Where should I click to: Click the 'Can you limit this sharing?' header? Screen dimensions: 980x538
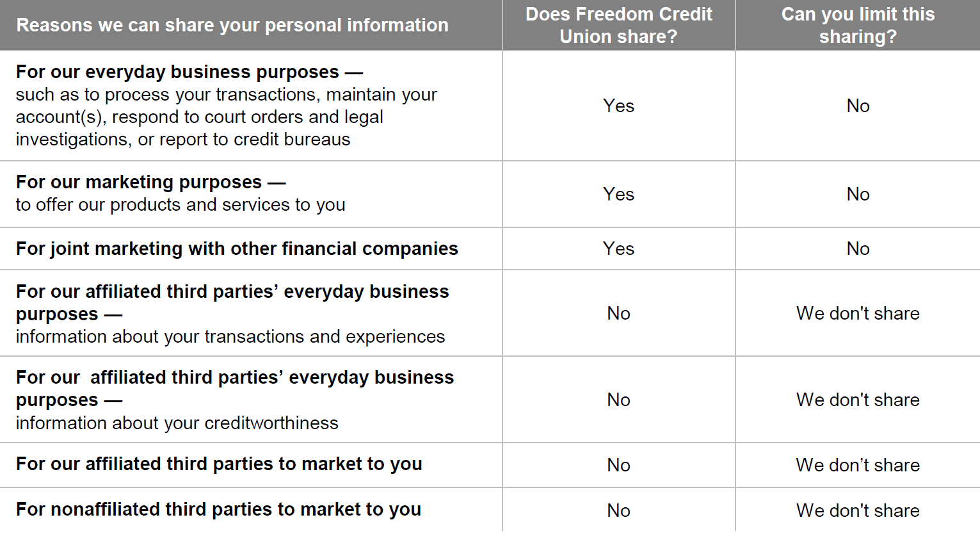tap(858, 25)
